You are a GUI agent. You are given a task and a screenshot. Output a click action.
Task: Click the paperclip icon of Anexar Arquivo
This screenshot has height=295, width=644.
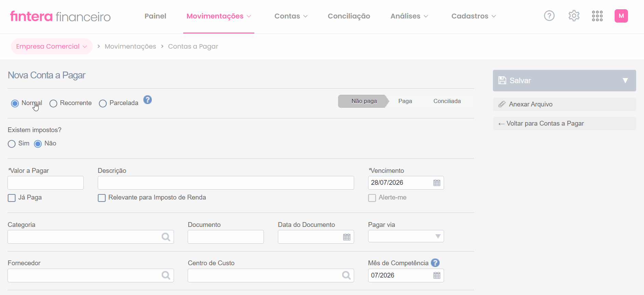pyautogui.click(x=502, y=104)
